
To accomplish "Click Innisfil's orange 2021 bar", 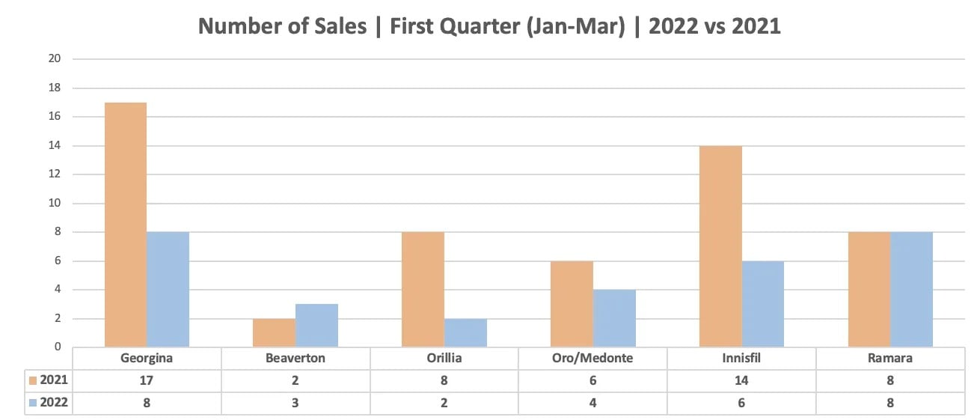I will [x=720, y=246].
